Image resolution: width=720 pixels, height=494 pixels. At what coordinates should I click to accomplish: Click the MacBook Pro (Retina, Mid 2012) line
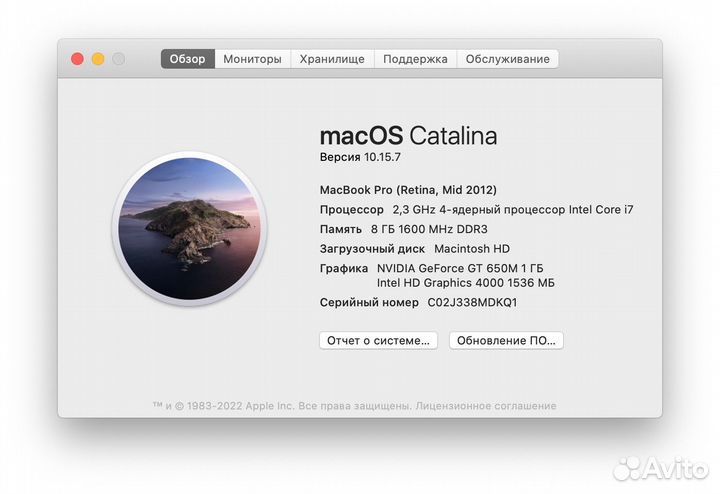(408, 190)
